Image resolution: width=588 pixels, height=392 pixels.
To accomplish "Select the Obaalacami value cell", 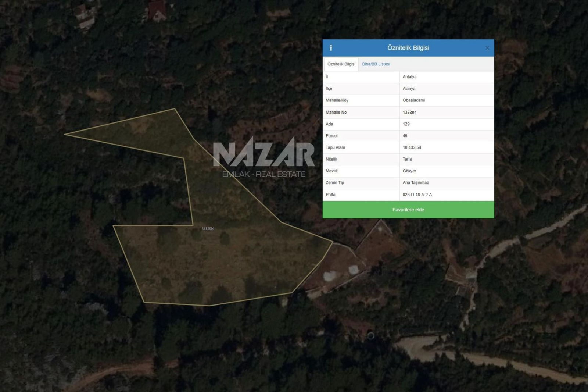I will [447, 100].
